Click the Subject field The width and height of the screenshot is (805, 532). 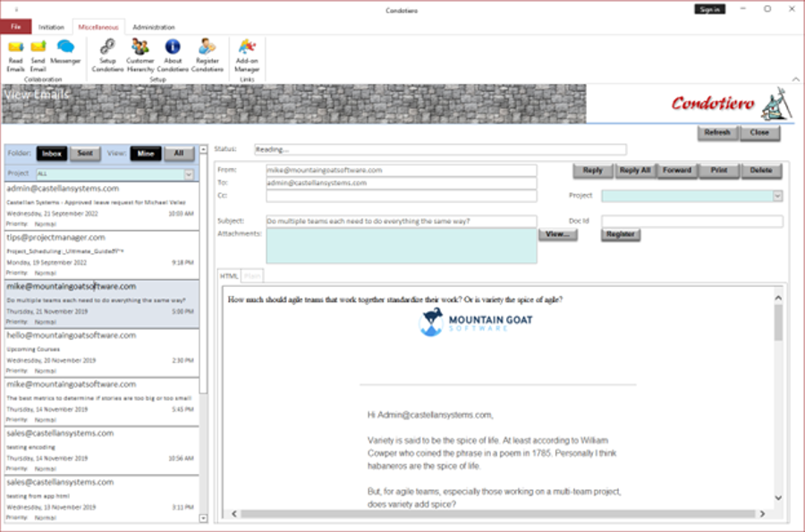pyautogui.click(x=401, y=222)
